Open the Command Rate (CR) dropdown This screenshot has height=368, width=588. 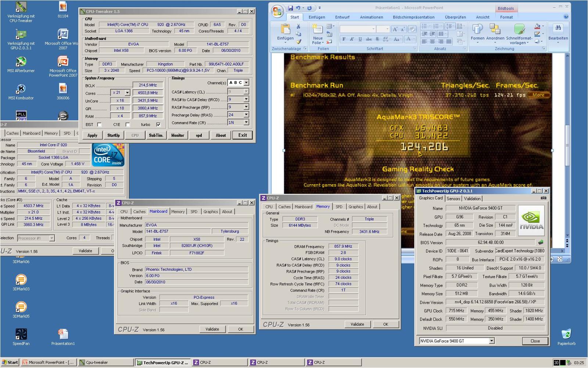(x=246, y=123)
